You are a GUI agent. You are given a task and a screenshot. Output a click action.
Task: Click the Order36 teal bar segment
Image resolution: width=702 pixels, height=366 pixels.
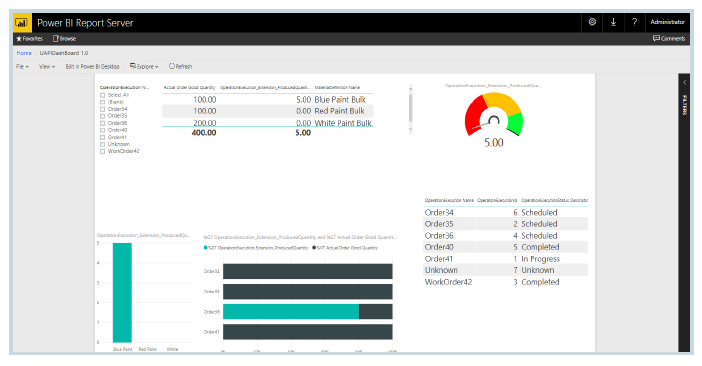pos(291,312)
